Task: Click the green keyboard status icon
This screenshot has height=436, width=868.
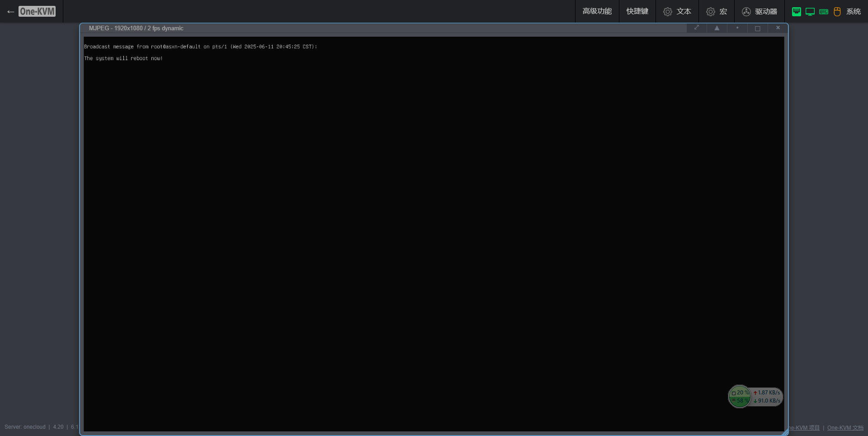Action: pyautogui.click(x=824, y=12)
